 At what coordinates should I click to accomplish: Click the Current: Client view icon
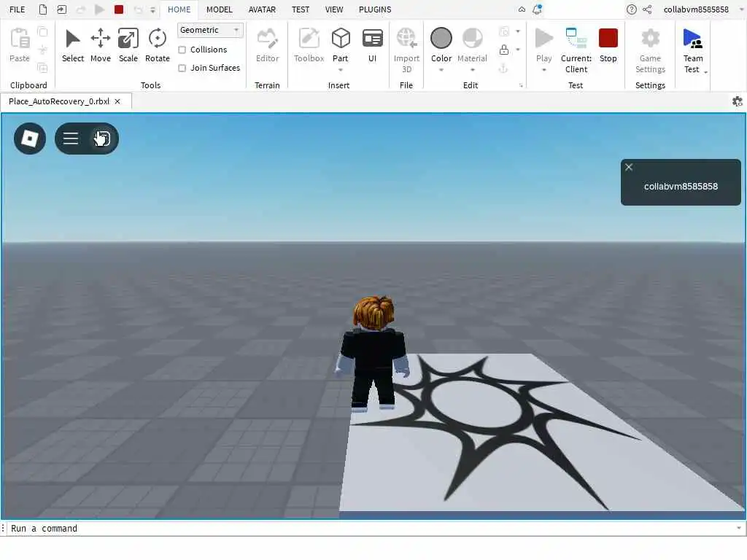click(x=576, y=39)
